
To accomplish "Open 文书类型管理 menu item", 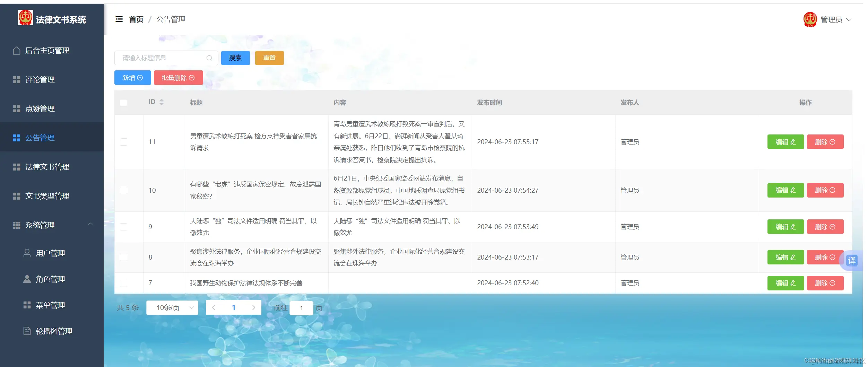I will click(x=52, y=196).
